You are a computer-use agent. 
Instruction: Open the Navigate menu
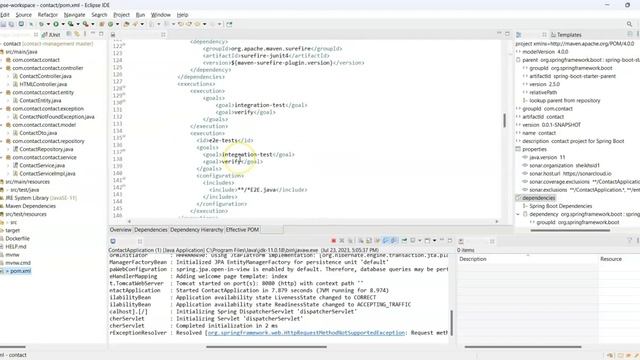click(74, 15)
